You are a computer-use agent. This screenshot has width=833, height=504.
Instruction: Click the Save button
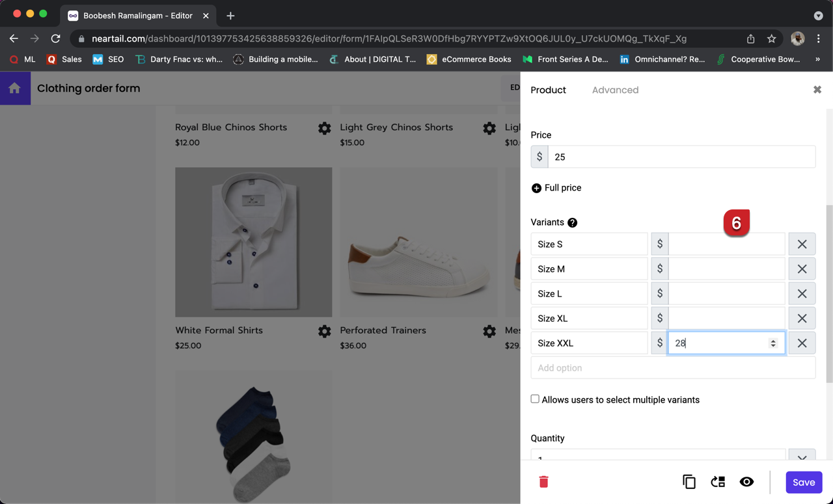[804, 482]
